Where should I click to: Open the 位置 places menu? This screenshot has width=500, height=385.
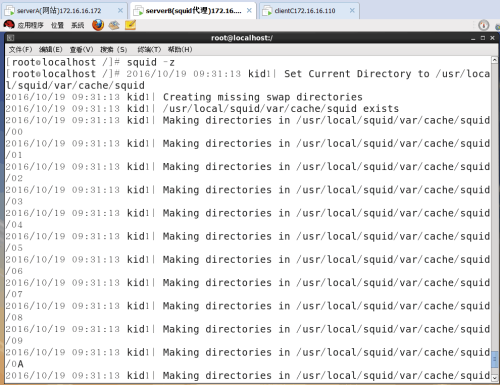click(57, 25)
